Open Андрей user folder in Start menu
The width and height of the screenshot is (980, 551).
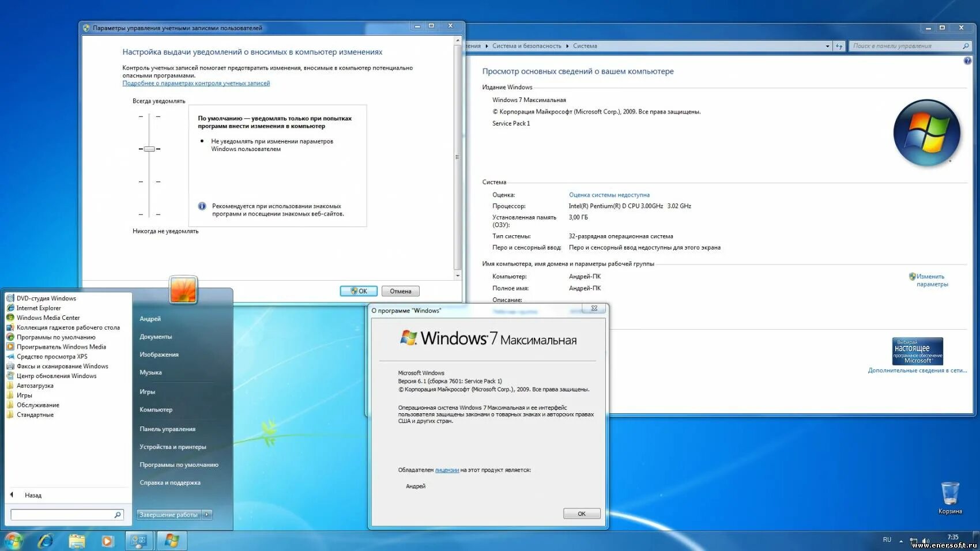[x=150, y=319]
